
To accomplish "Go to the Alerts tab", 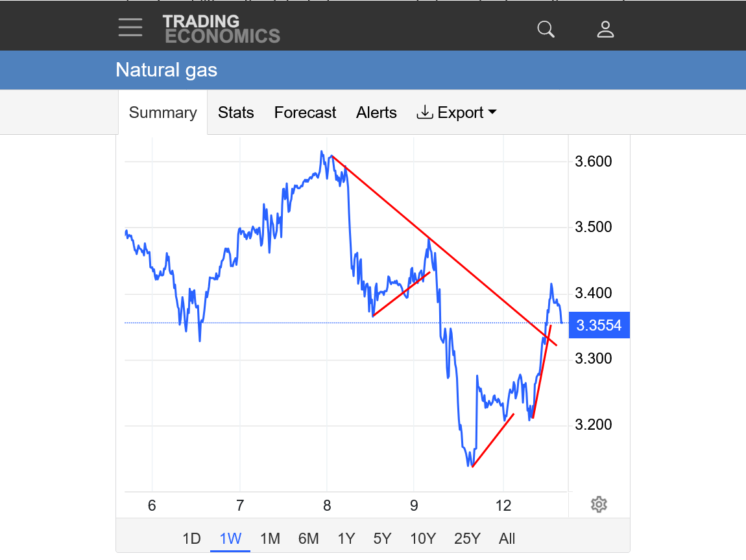I will click(376, 113).
